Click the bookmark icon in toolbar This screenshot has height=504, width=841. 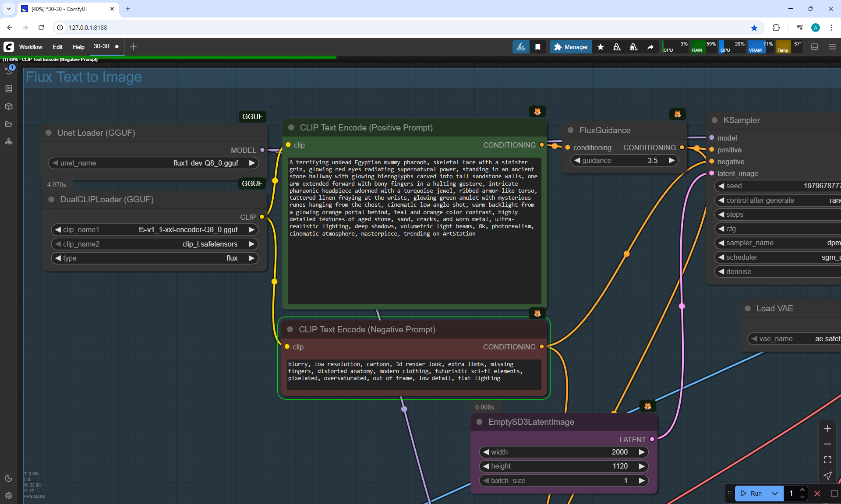pos(538,47)
